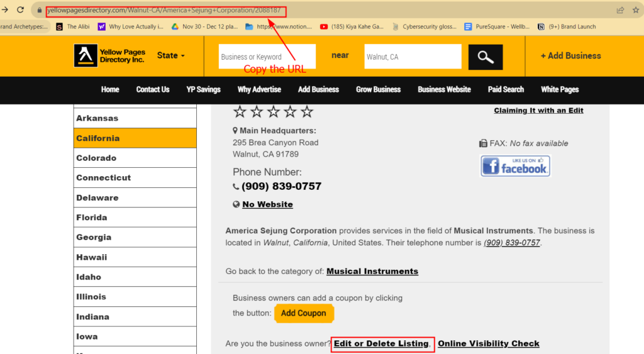Open PureSquare Wellb doc bookmark

(x=497, y=26)
